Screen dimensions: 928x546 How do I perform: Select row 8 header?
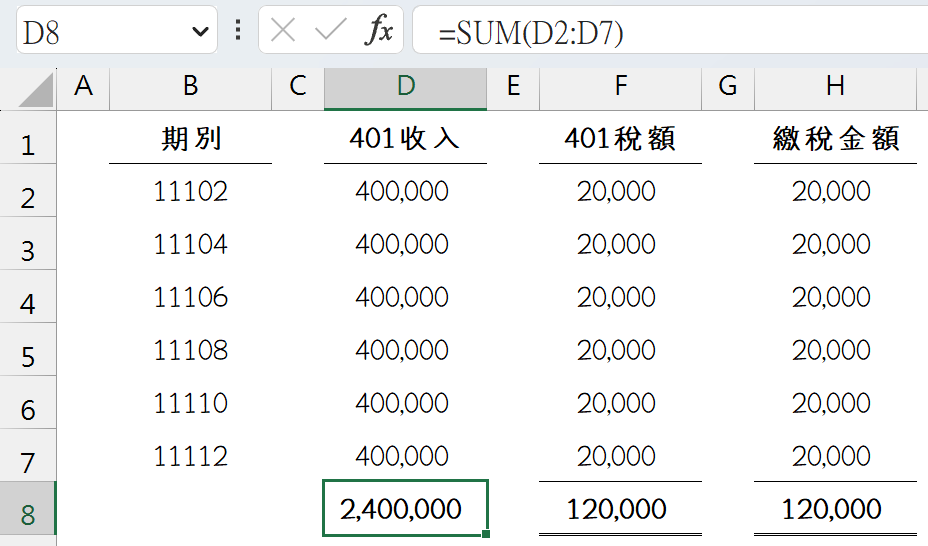28,509
